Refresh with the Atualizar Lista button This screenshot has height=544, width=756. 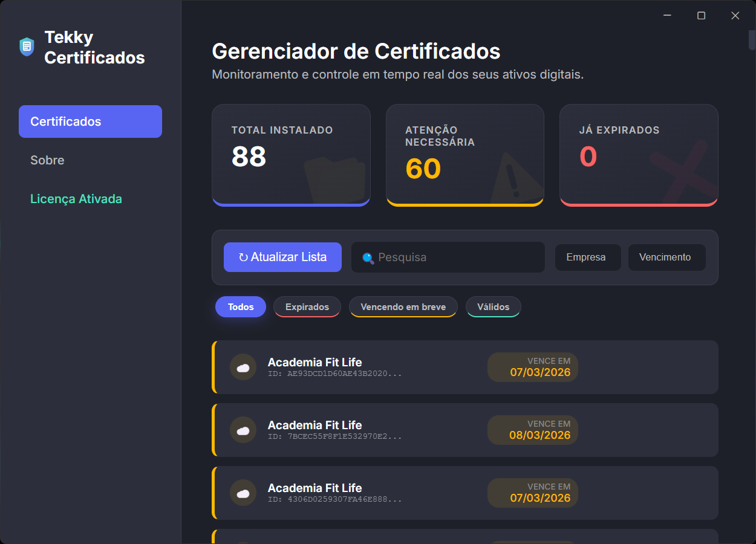pyautogui.click(x=282, y=257)
